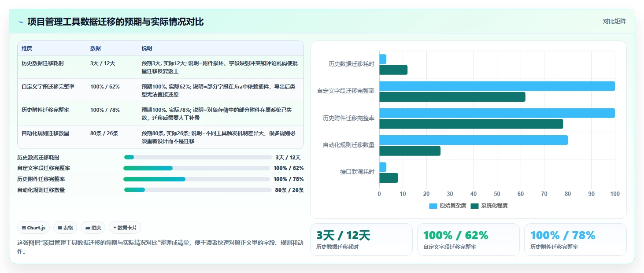Viewport: 644px width, 273px height.
Task: Toggle 系统化程度 legend swatch
Action: pos(474,206)
